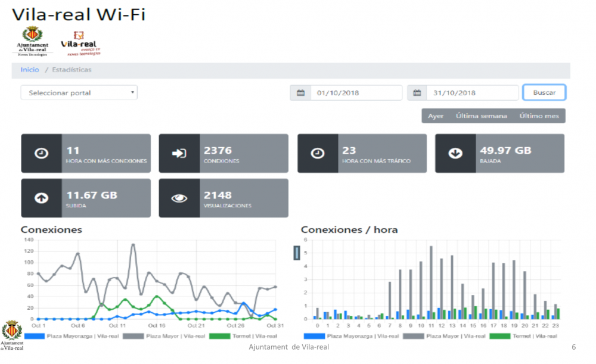
Task: Click the start date field 01/10/2018
Action: point(356,93)
